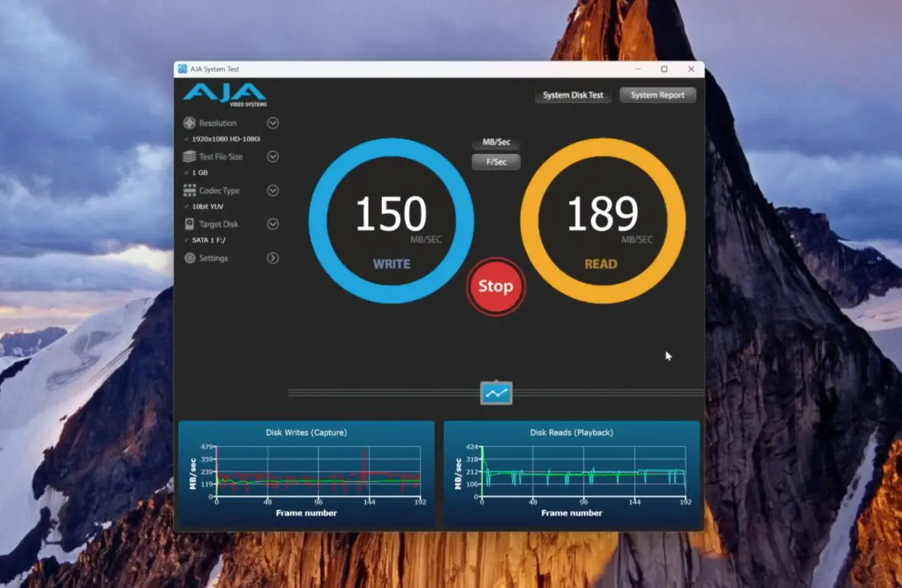Open the Target Disk dropdown arrow
The height and width of the screenshot is (588, 902).
[272, 224]
